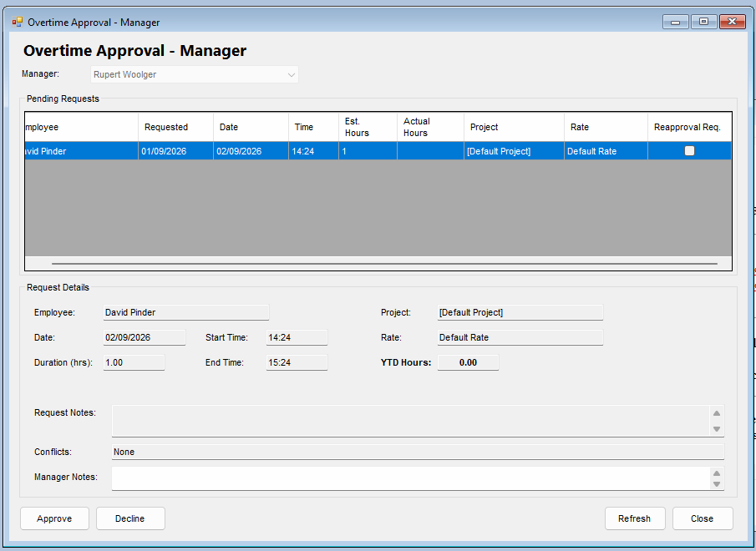
Task: Click the Reapproval Req. column header
Action: pos(689,127)
